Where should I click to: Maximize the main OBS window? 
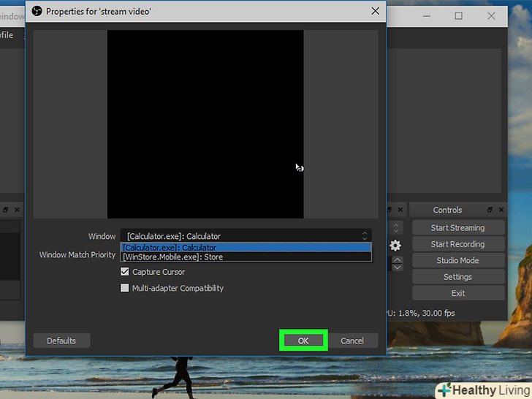(x=458, y=15)
